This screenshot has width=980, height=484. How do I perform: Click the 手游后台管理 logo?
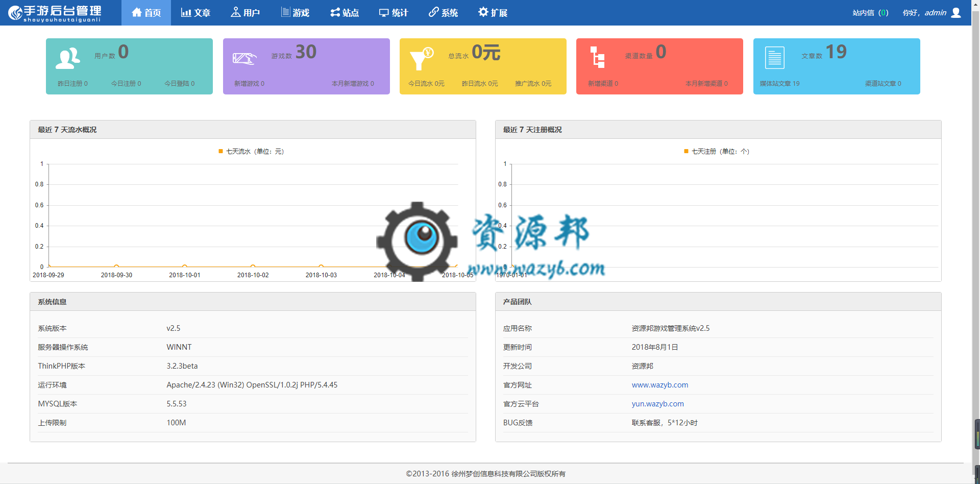[55, 13]
